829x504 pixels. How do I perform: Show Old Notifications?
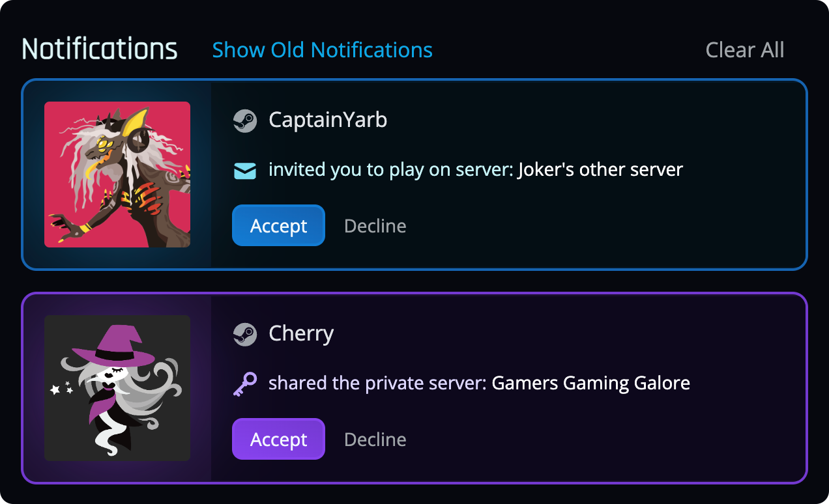pos(323,50)
